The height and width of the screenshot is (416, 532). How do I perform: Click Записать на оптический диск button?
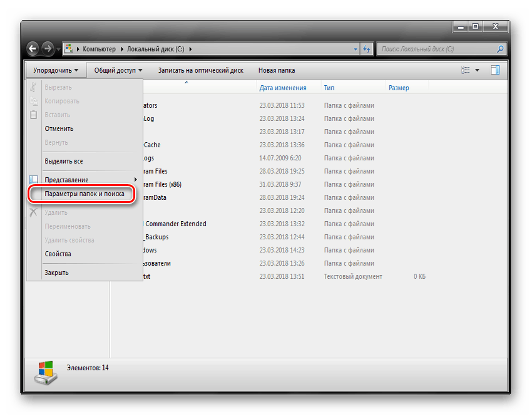pos(200,70)
